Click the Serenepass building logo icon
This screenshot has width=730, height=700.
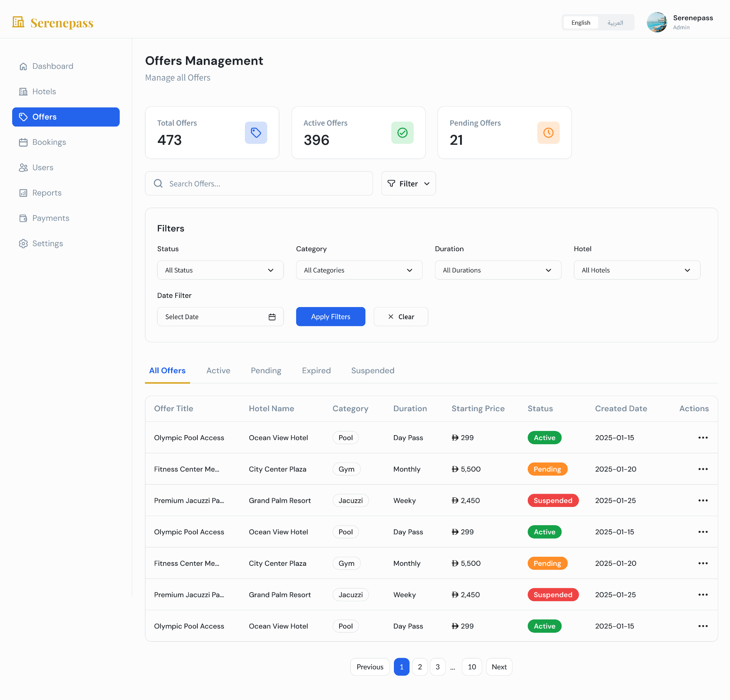click(18, 22)
